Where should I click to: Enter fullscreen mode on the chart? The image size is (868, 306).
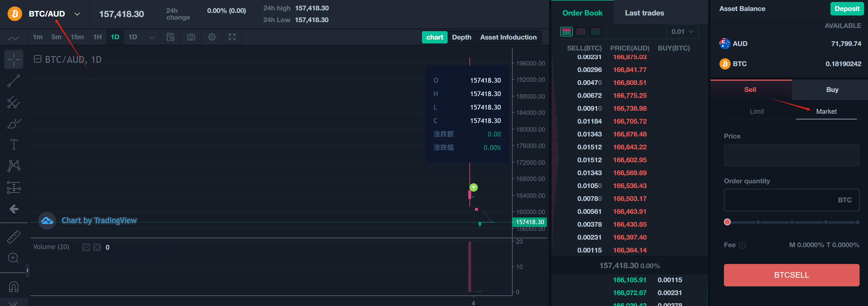[x=232, y=37]
